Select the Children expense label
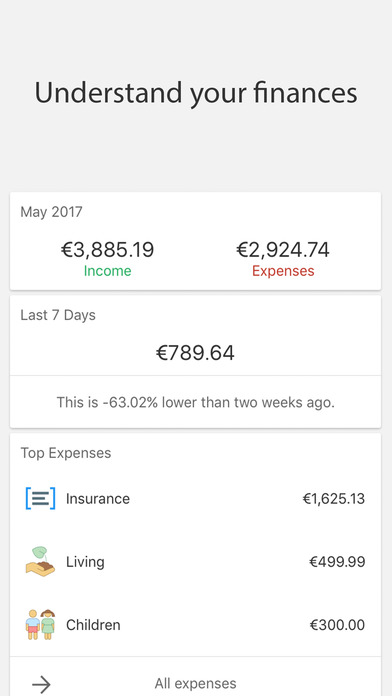 tap(93, 625)
